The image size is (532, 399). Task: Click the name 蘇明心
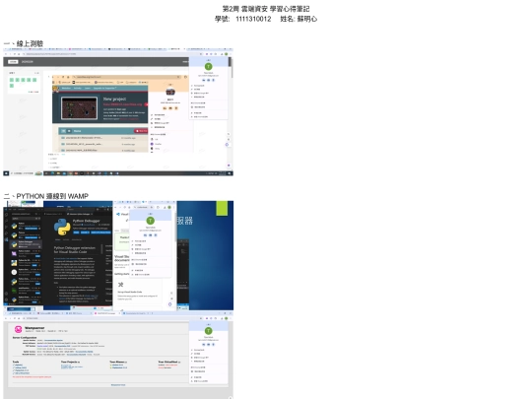[x=307, y=19]
